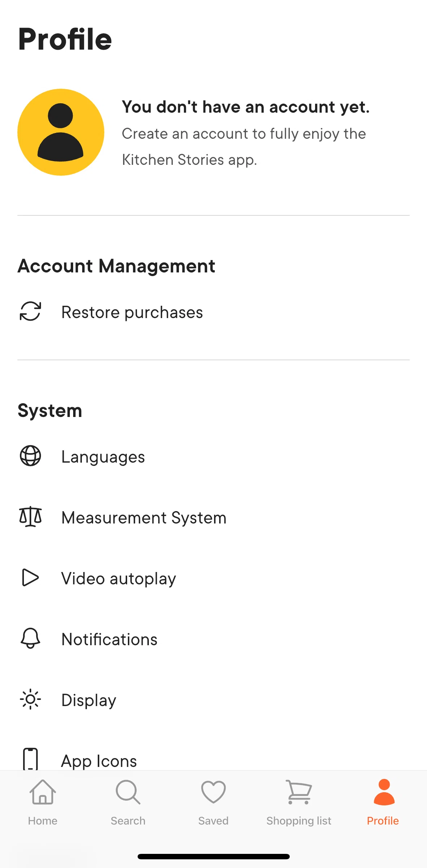Image resolution: width=427 pixels, height=868 pixels.
Task: Switch to the Search tab
Action: 128,802
